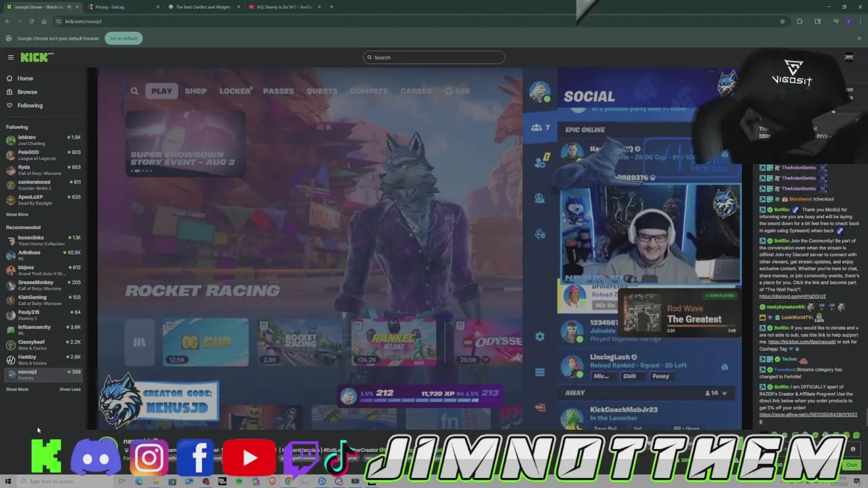Screen dimensions: 868x488
Task: Open Brave browser from taskbar
Action: pyautogui.click(x=272, y=481)
